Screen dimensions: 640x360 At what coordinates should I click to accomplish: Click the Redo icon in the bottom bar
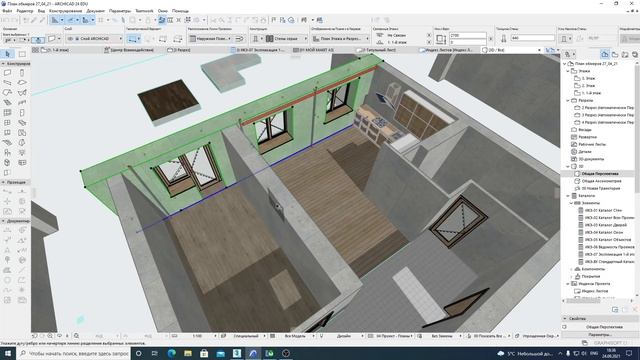point(42,336)
